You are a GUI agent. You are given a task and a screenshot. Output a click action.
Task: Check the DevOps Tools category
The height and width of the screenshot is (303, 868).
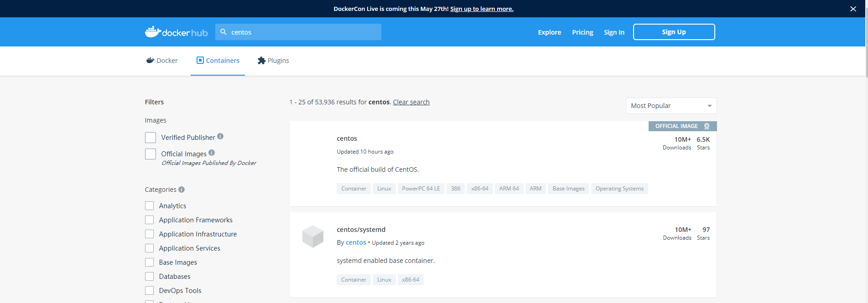[149, 291]
